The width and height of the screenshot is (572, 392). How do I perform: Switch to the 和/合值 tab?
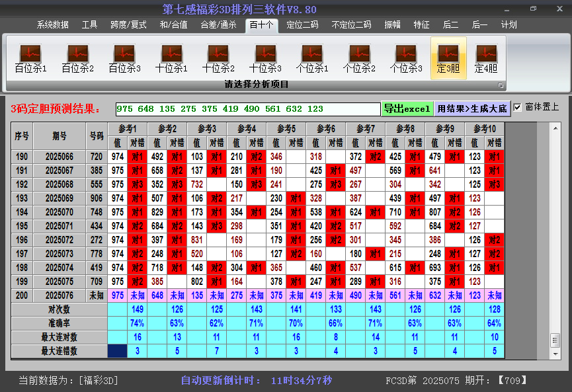coord(174,25)
